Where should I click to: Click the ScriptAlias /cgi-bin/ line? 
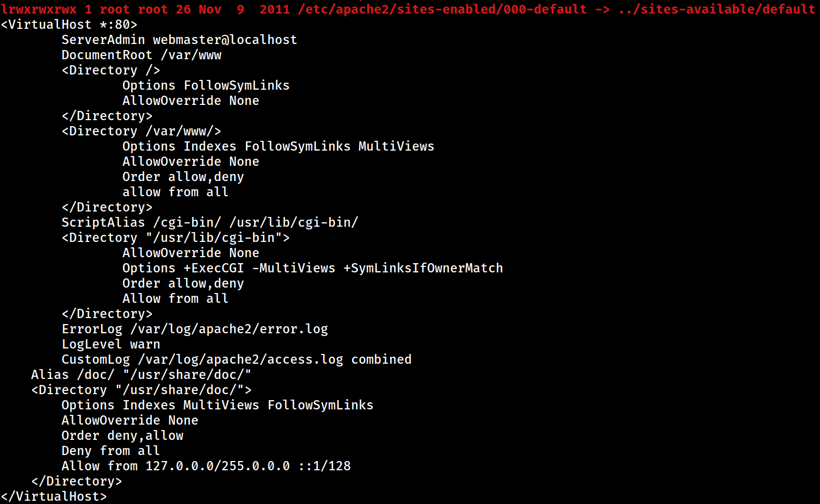tap(210, 222)
